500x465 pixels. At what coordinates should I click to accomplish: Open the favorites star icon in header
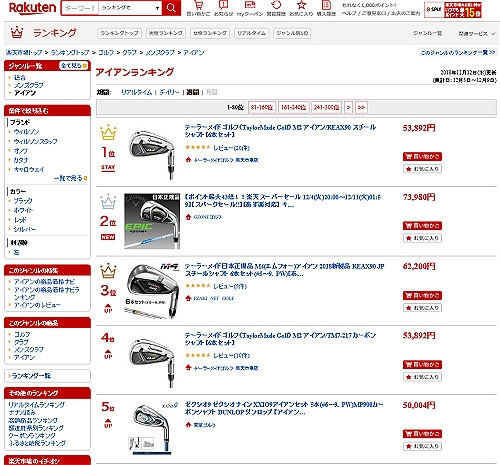301,9
